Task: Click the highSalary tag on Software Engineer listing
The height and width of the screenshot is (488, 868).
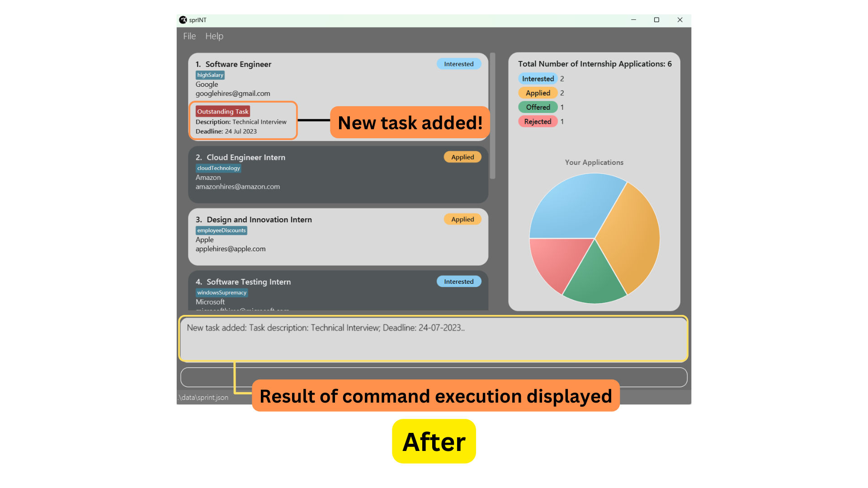Action: coord(210,75)
